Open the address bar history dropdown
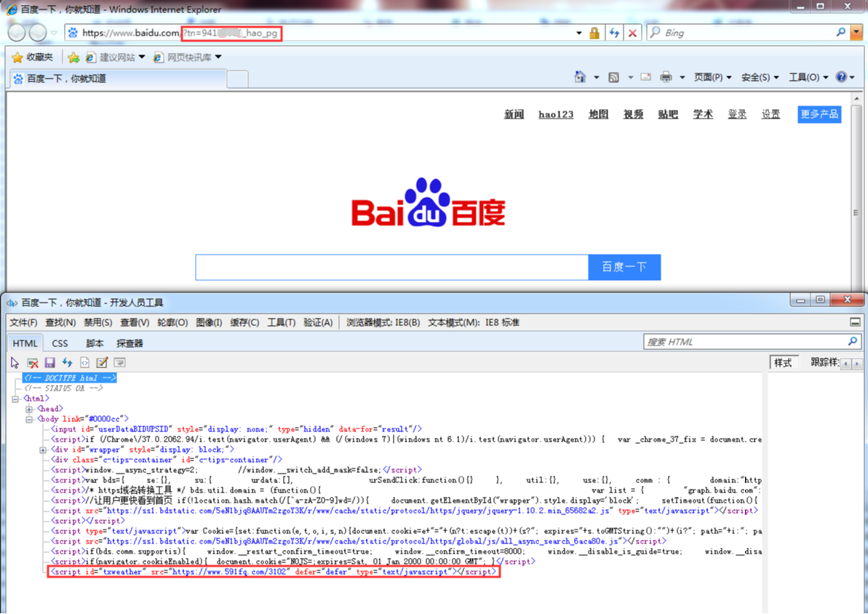 click(579, 33)
